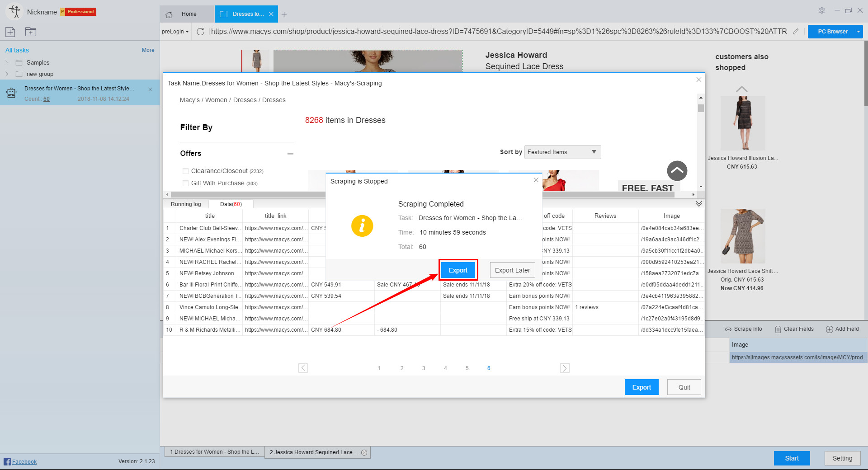Screen dimensions: 868x470
Task: Click the bottom Export button of the results window
Action: click(642, 387)
